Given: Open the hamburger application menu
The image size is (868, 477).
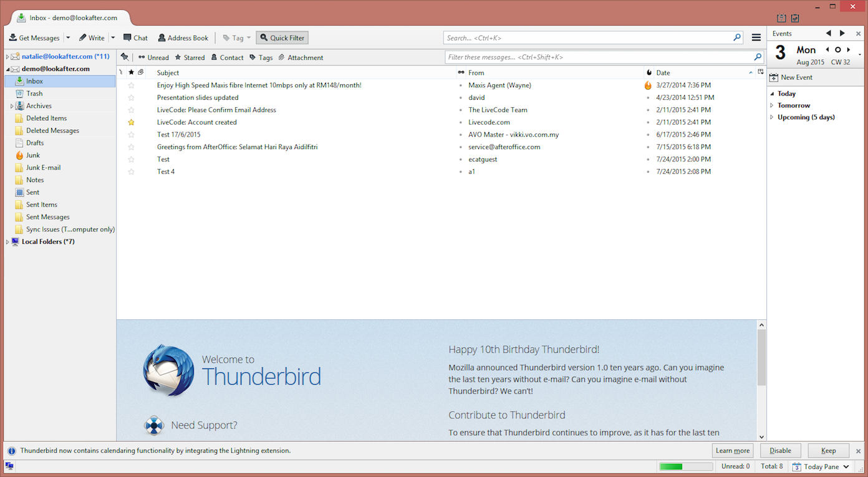Looking at the screenshot, I should coord(756,38).
